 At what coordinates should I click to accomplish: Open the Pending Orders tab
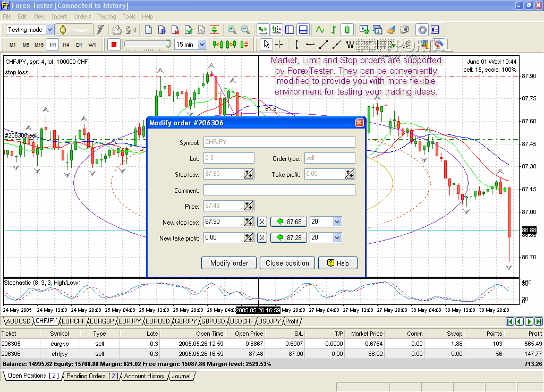coord(92,376)
